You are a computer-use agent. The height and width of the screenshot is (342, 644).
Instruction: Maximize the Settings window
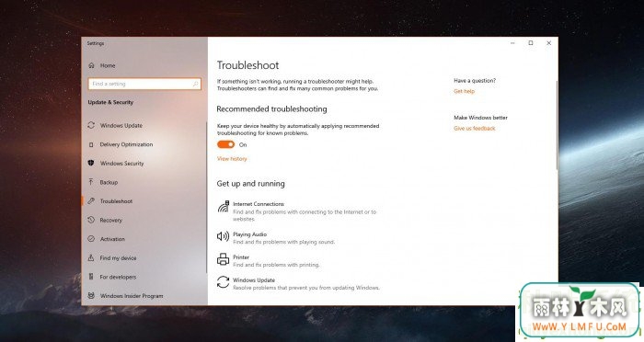pos(531,42)
